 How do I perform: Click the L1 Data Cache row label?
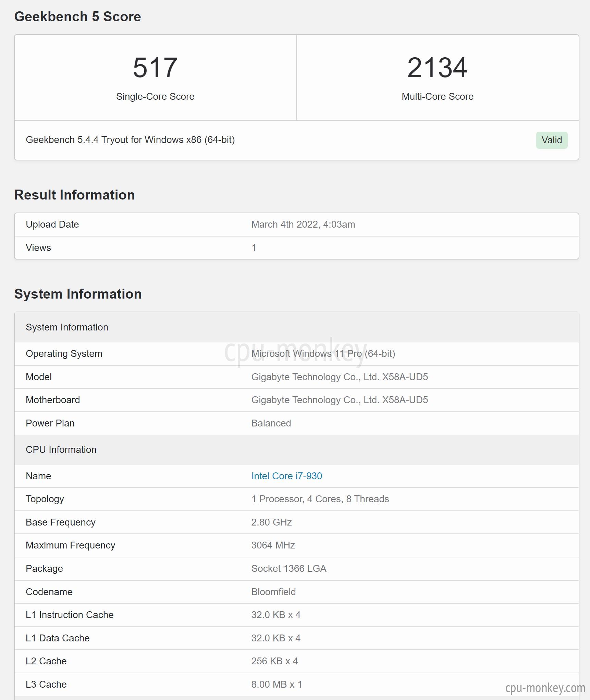[58, 638]
